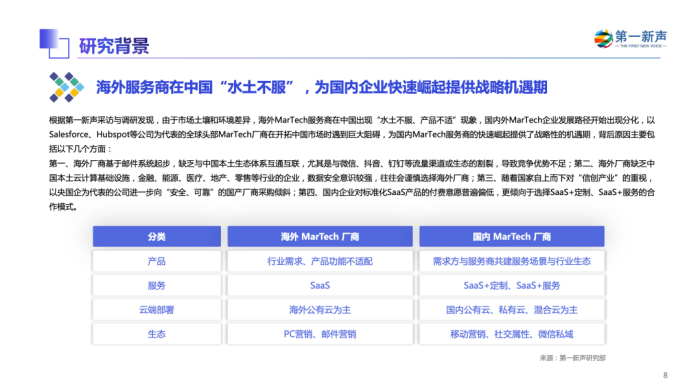Click the paragraph line starting with 根据第一新声采访
700x392 pixels.
tap(352, 120)
